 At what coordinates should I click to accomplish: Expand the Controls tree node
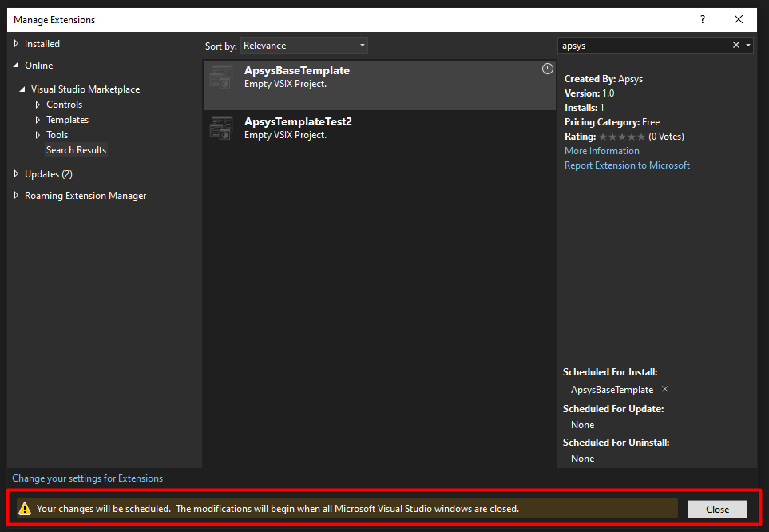[x=38, y=105]
